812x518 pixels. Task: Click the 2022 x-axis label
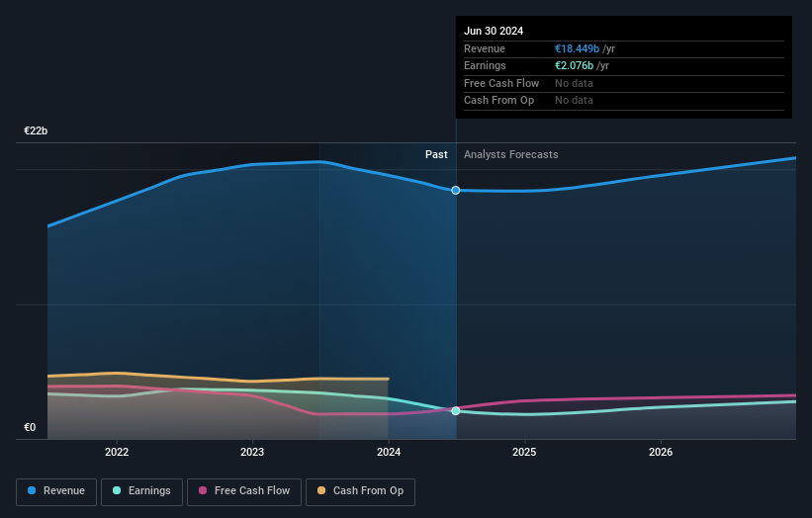[x=117, y=453]
